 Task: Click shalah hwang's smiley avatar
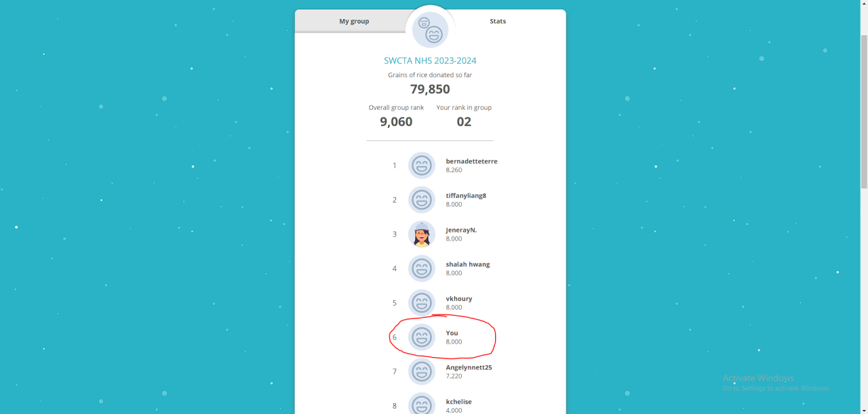coord(422,268)
